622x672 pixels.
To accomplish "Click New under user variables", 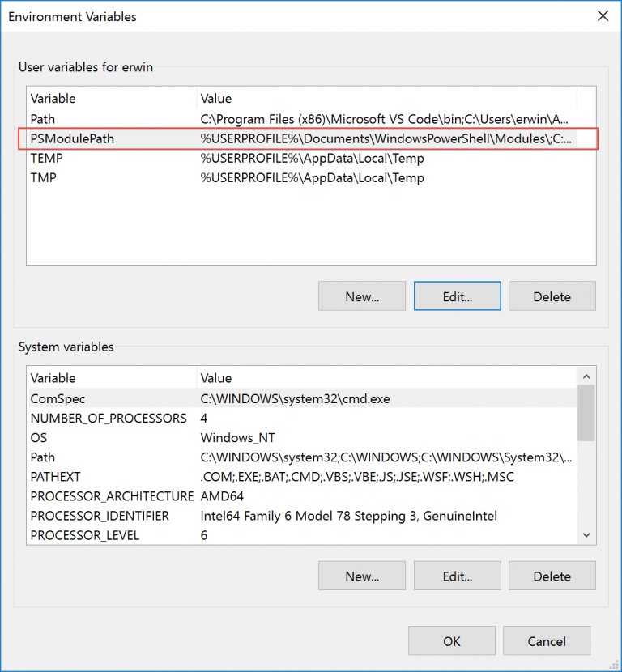I will [x=361, y=296].
